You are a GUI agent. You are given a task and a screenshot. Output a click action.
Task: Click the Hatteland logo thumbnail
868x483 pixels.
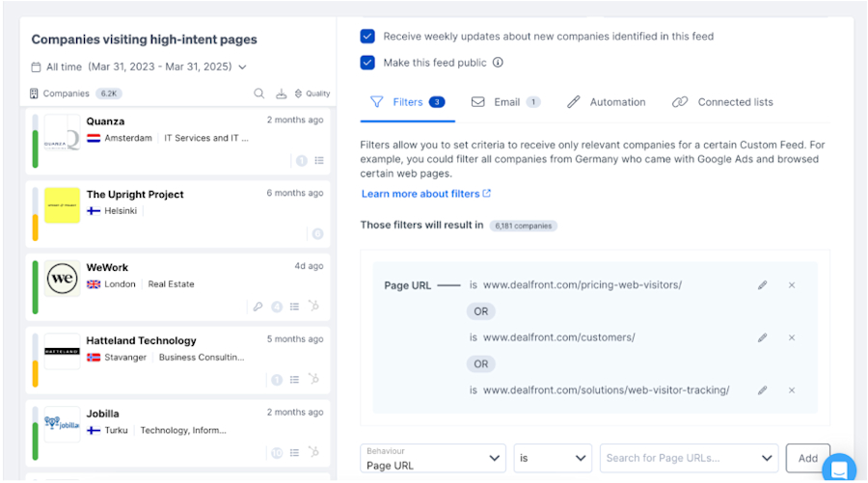pos(62,351)
